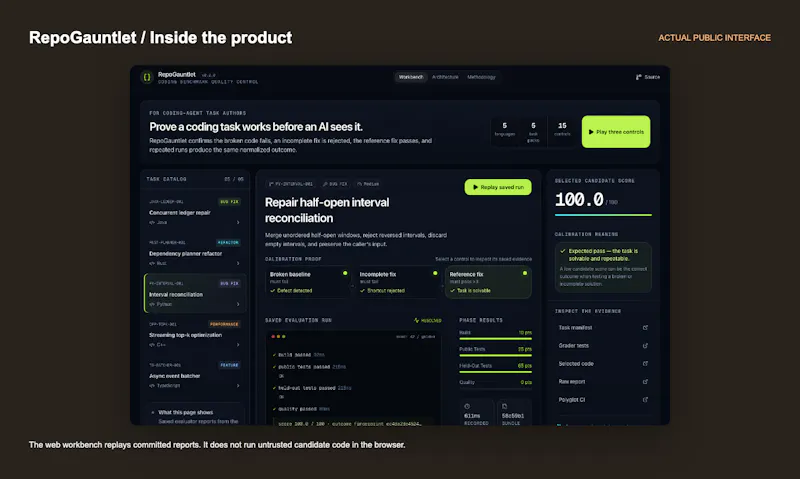
Task: Click the 100.0 selected candidate score
Action: 579,199
